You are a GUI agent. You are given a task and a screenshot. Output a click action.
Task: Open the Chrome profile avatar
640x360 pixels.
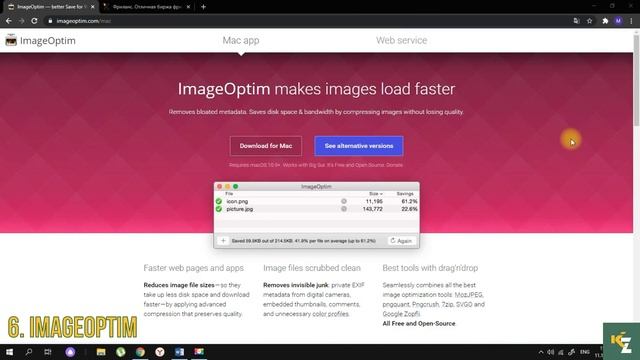(618, 21)
